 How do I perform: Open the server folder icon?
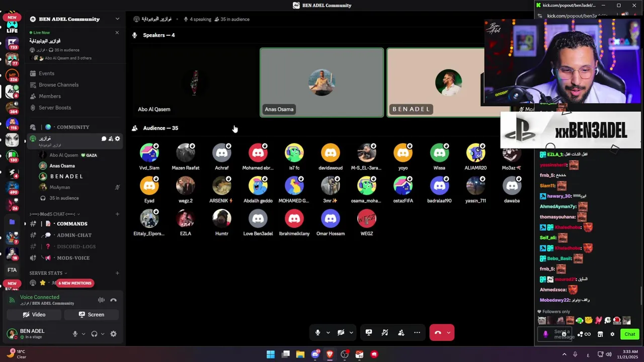coord(12,222)
